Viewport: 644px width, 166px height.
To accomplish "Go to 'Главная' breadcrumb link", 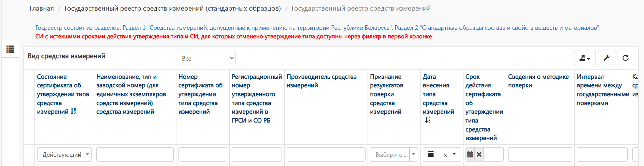I will [x=41, y=9].
